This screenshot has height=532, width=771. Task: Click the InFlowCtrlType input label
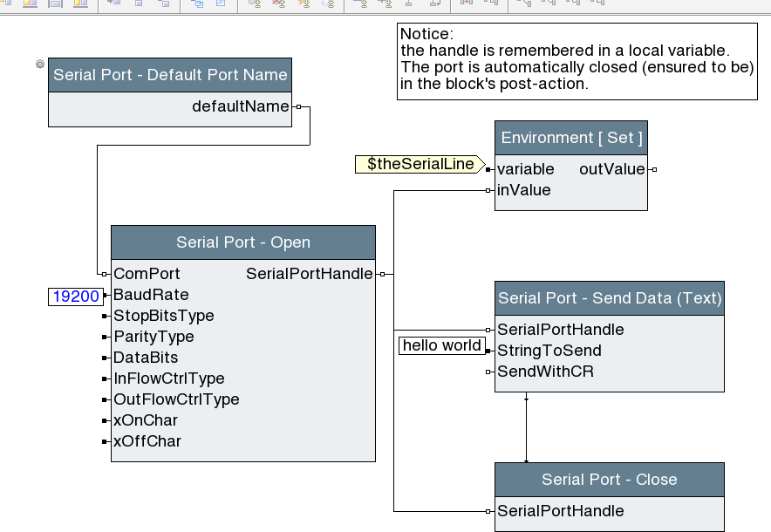tap(169, 379)
